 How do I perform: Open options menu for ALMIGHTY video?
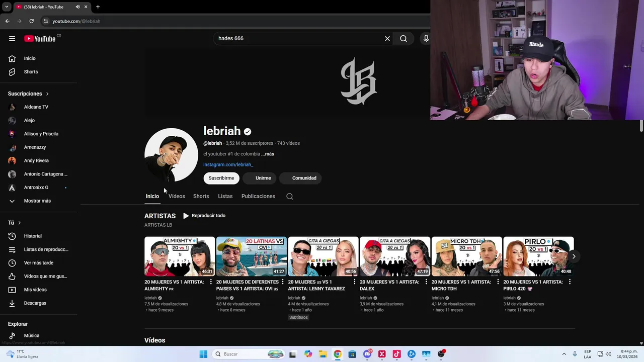click(211, 282)
